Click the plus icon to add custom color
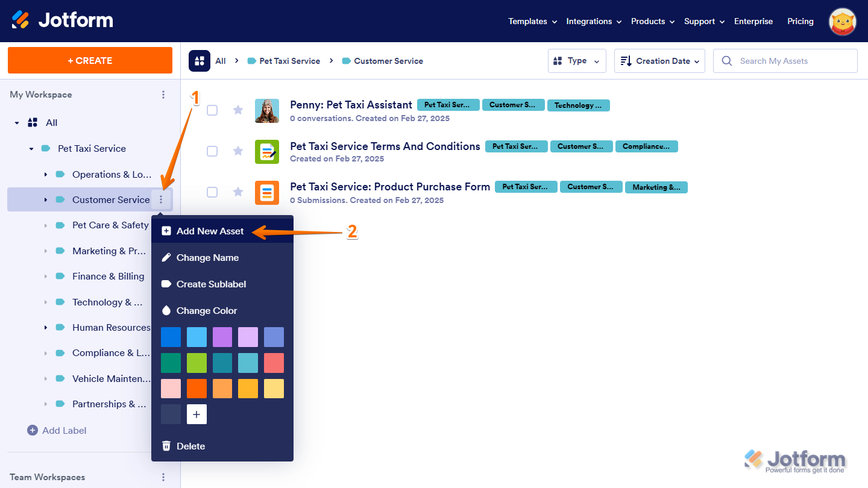Image resolution: width=868 pixels, height=488 pixels. pos(197,414)
